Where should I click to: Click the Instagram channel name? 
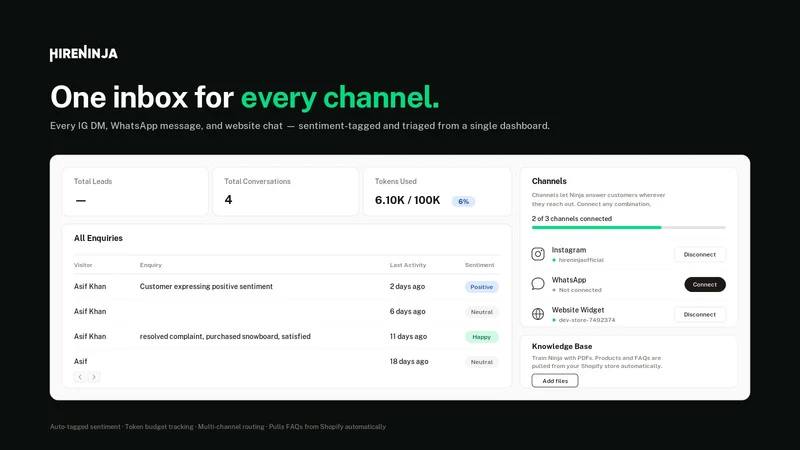[x=569, y=250]
